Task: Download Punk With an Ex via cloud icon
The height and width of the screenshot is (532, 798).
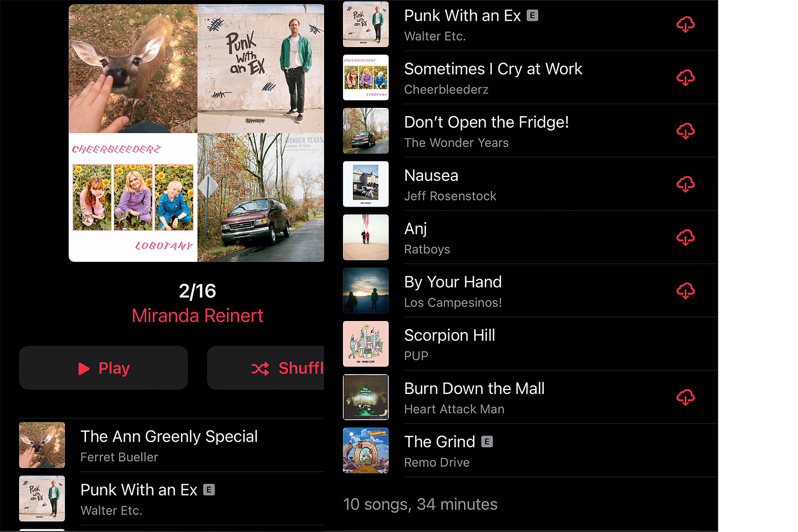Action: [x=685, y=25]
